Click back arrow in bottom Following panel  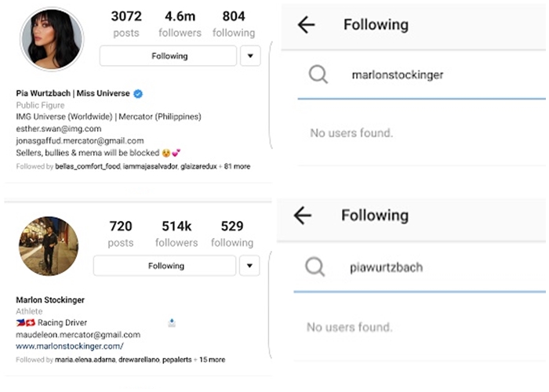[x=302, y=216]
